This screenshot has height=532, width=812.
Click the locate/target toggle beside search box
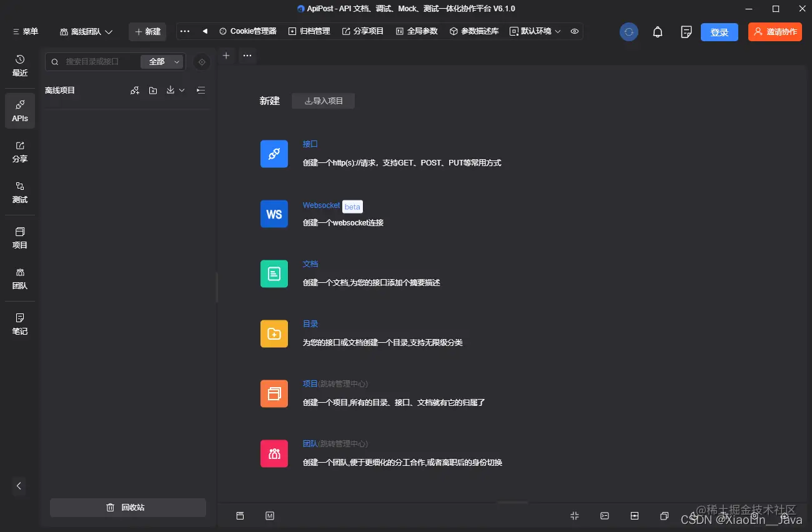201,62
